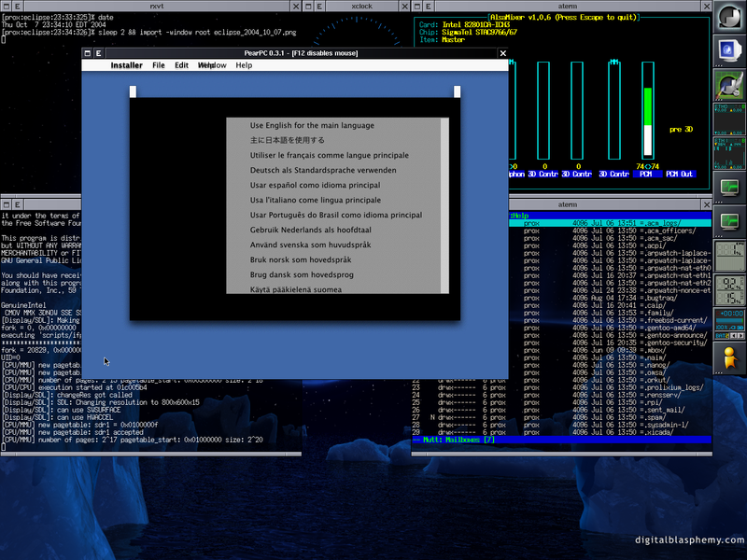The height and width of the screenshot is (560, 747).
Task: Select the .gentoo-security/ mailbox row
Action: pos(674,343)
